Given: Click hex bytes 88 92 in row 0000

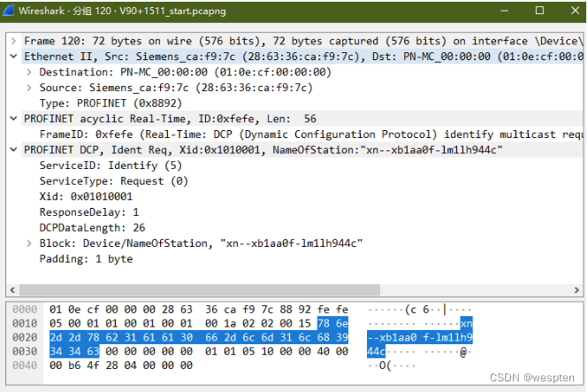Looking at the screenshot, I should click(295, 310).
